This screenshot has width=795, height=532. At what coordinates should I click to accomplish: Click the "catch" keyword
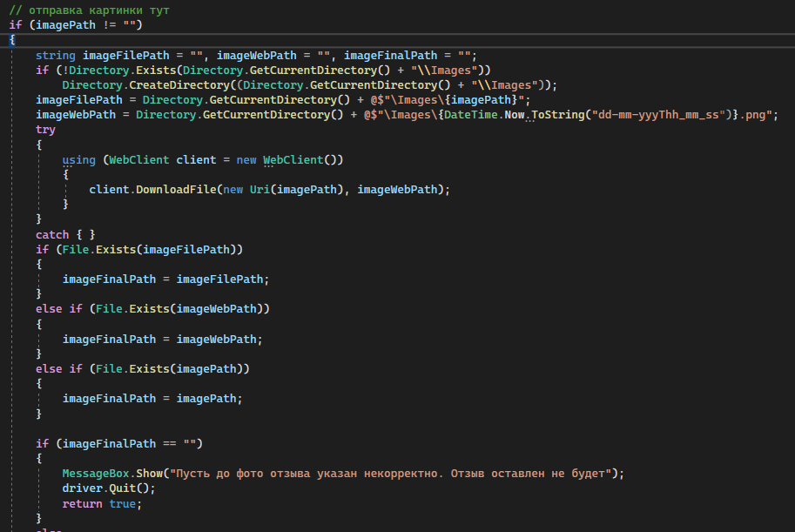click(x=51, y=235)
